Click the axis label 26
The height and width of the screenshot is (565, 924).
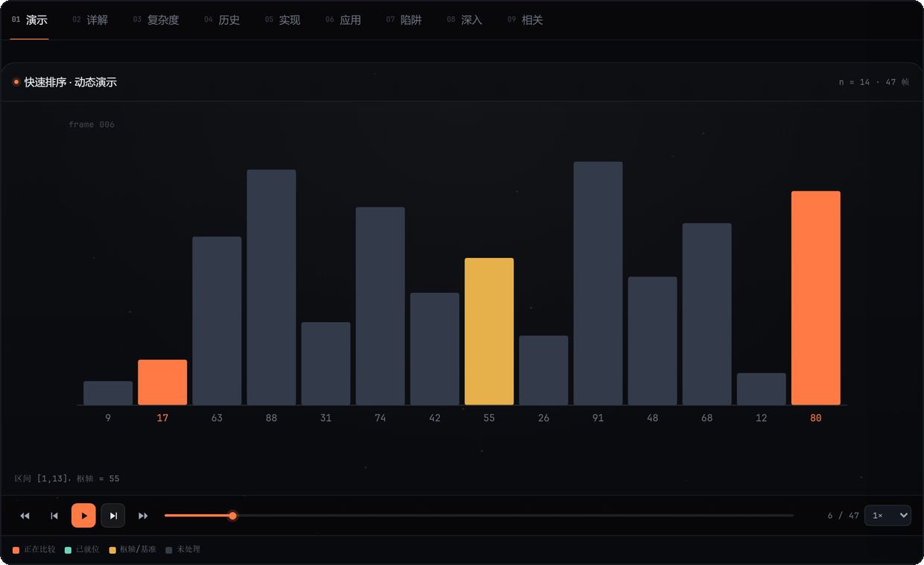543,418
